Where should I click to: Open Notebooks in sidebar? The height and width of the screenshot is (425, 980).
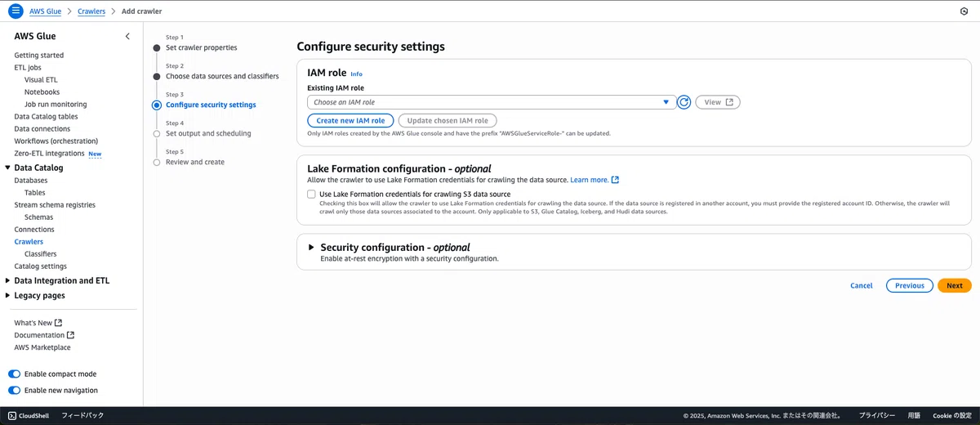coord(42,92)
